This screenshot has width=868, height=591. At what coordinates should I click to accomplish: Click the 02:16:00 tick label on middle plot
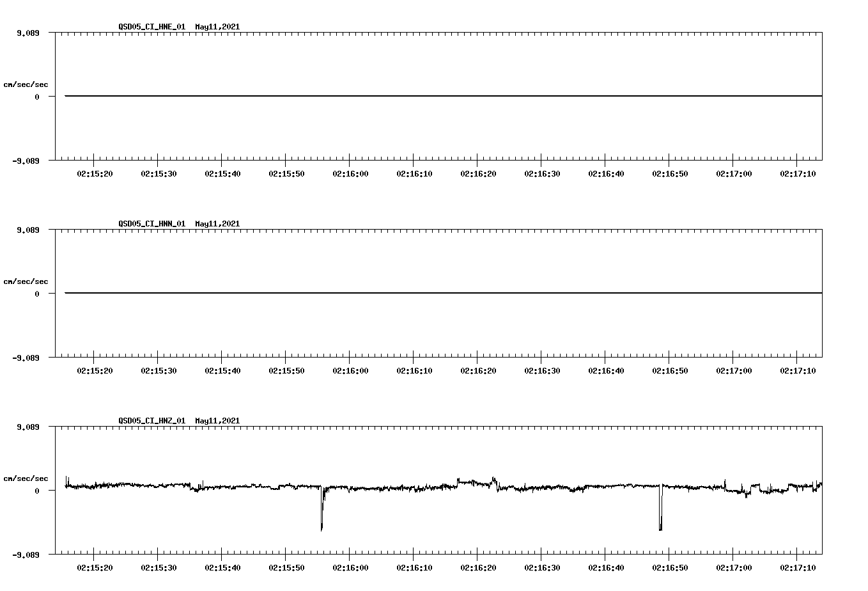coord(350,368)
